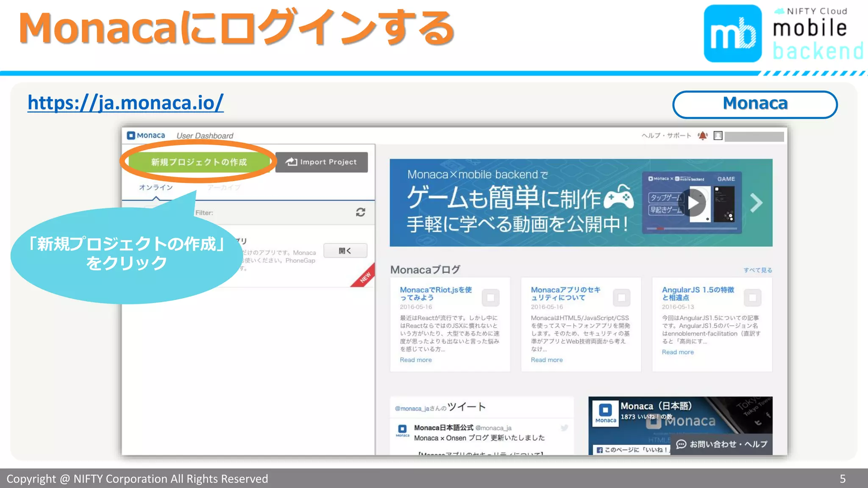Screen dimensions: 868x488
Task: Click the Facebook like icon
Action: 600,450
